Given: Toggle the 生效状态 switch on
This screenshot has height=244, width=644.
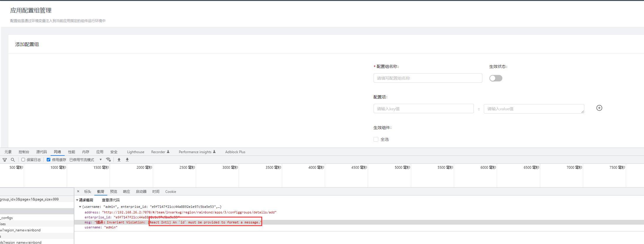Looking at the screenshot, I should pos(496,78).
